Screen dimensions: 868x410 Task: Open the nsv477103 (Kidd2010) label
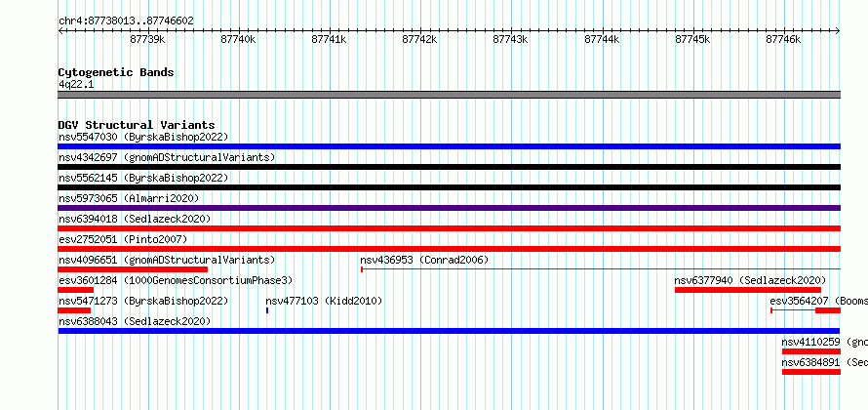click(x=324, y=301)
